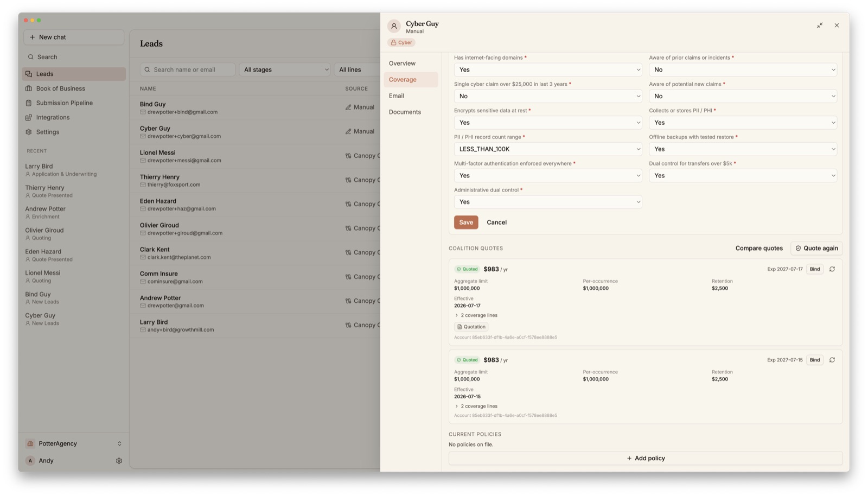Click the Integrations icon
The height and width of the screenshot is (496, 868).
coord(29,117)
